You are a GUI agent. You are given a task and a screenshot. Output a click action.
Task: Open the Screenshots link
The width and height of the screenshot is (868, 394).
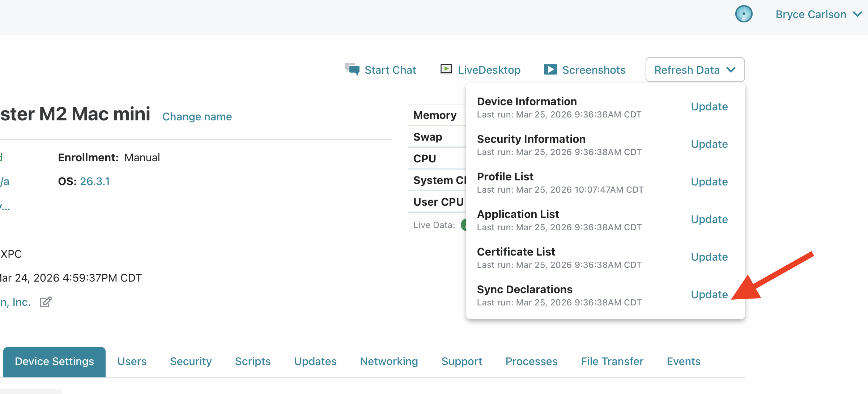[594, 70]
